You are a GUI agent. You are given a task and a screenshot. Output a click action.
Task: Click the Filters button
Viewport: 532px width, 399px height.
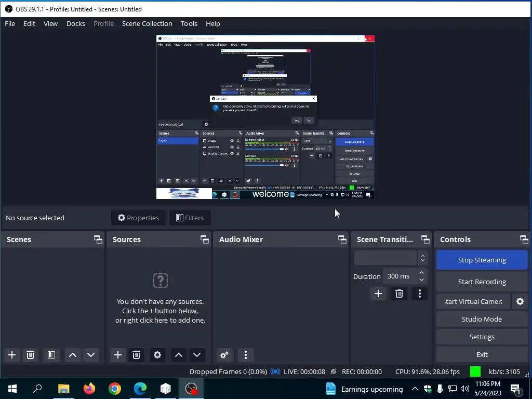click(x=190, y=218)
